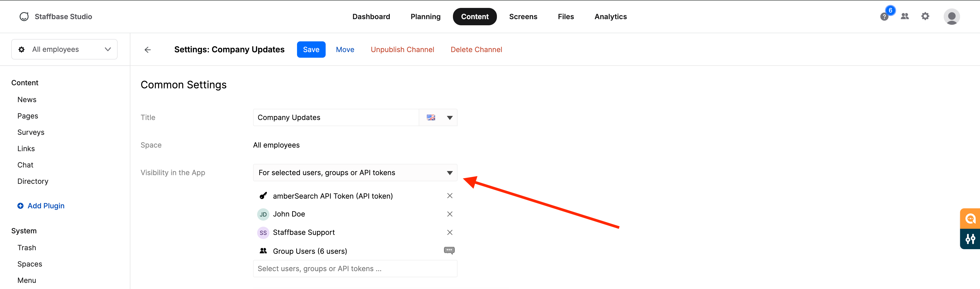Go back using the left arrow
Image resolution: width=980 pixels, height=289 pixels.
(x=147, y=50)
